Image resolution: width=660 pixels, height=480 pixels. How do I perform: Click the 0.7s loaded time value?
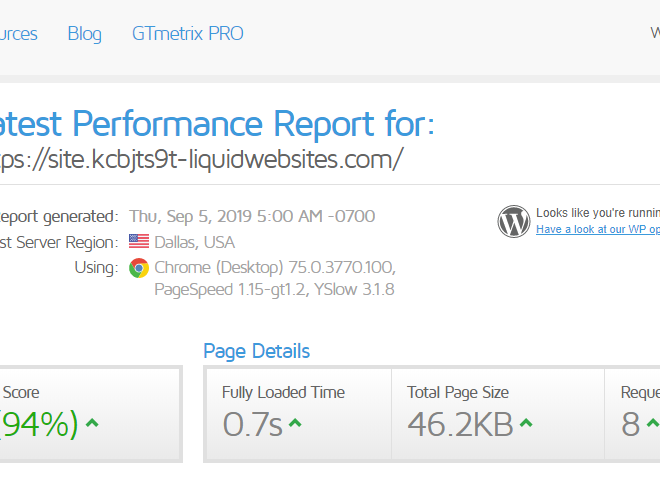coord(253,424)
